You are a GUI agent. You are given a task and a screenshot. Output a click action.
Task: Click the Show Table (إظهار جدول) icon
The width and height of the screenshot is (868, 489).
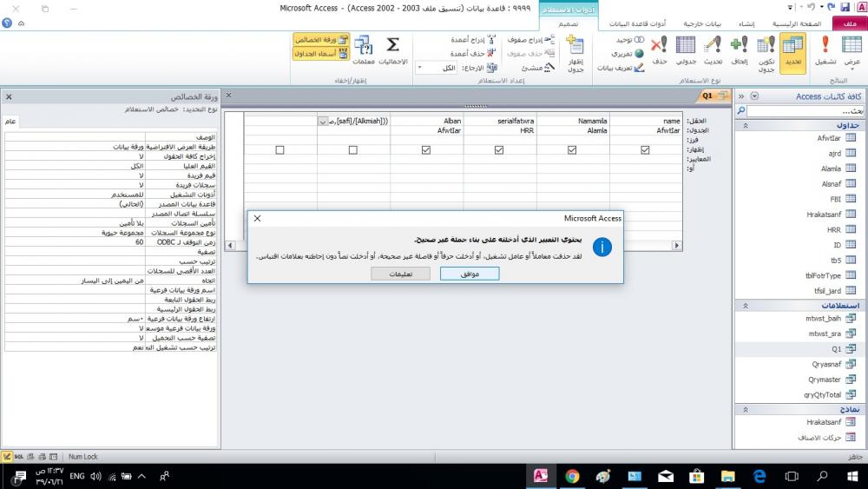click(575, 53)
